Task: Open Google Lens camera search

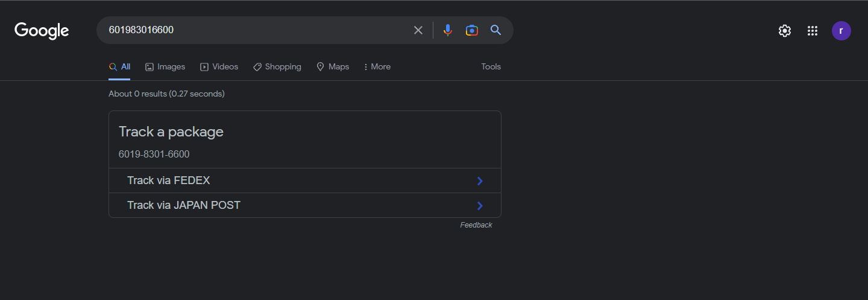Action: (472, 30)
